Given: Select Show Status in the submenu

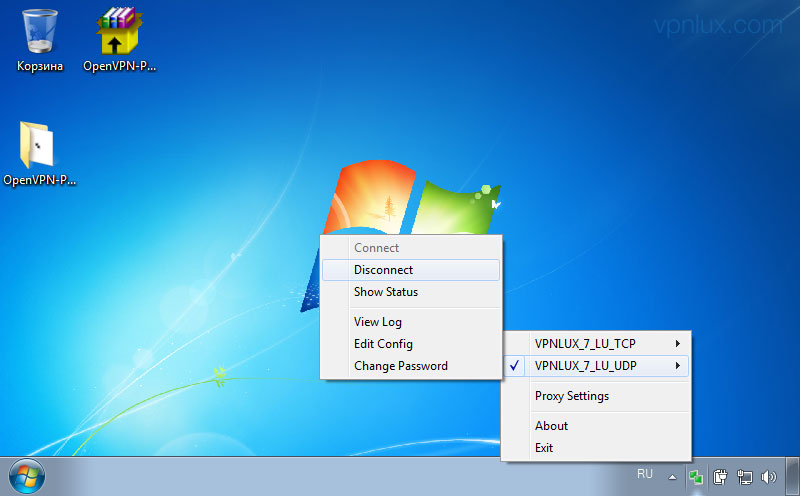Looking at the screenshot, I should (x=411, y=292).
